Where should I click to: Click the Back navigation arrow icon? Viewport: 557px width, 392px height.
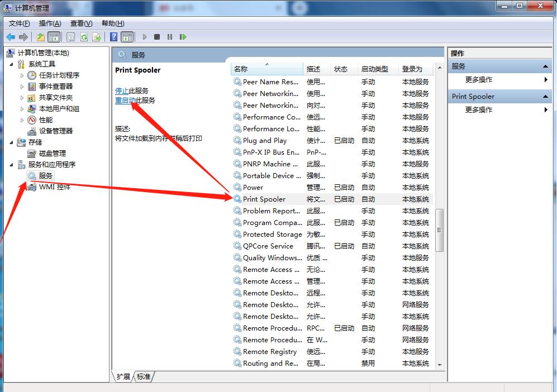click(12, 37)
